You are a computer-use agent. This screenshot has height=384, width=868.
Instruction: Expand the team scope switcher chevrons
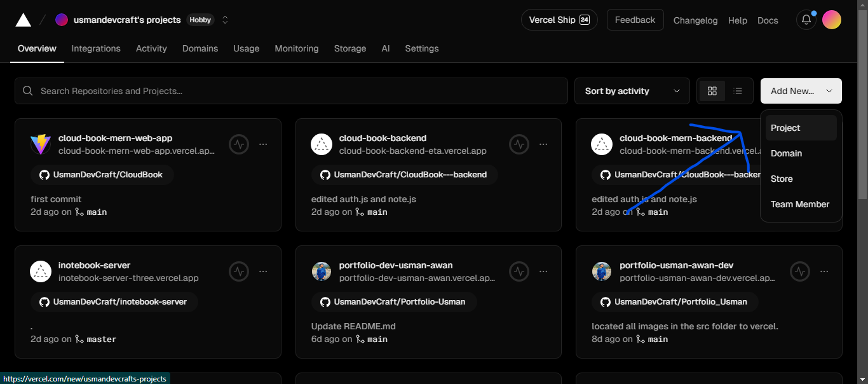225,20
